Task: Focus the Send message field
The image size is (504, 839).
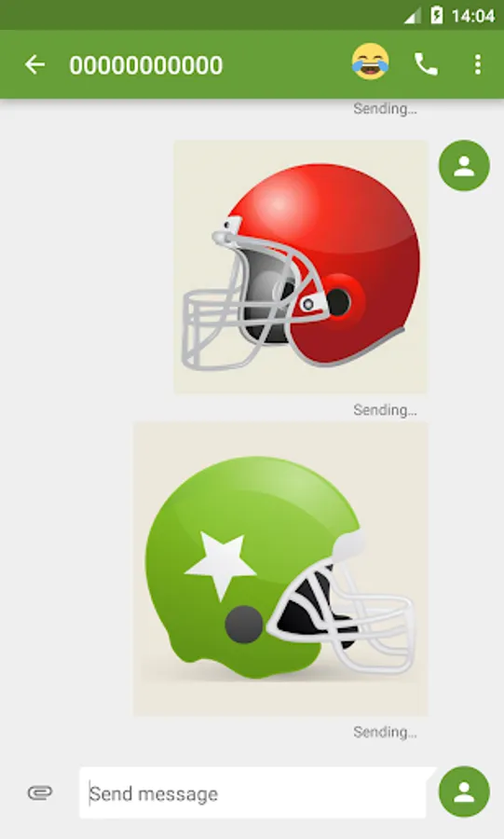Action: tap(254, 792)
